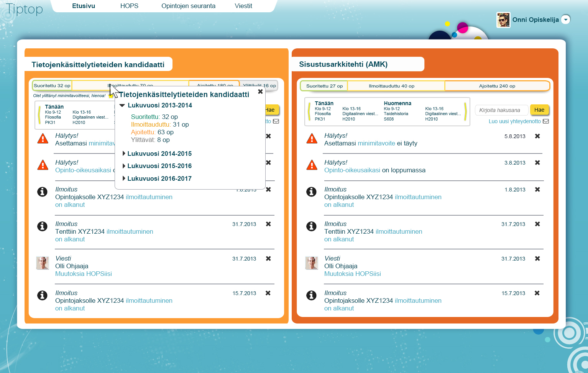Click warning icon of second Hälytys, left panel

point(43,165)
